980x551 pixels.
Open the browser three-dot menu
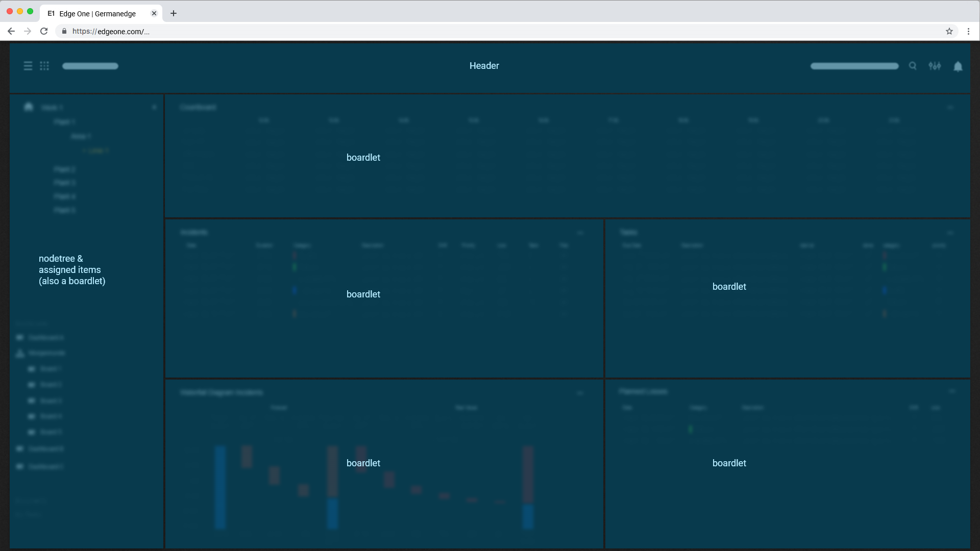tap(968, 31)
